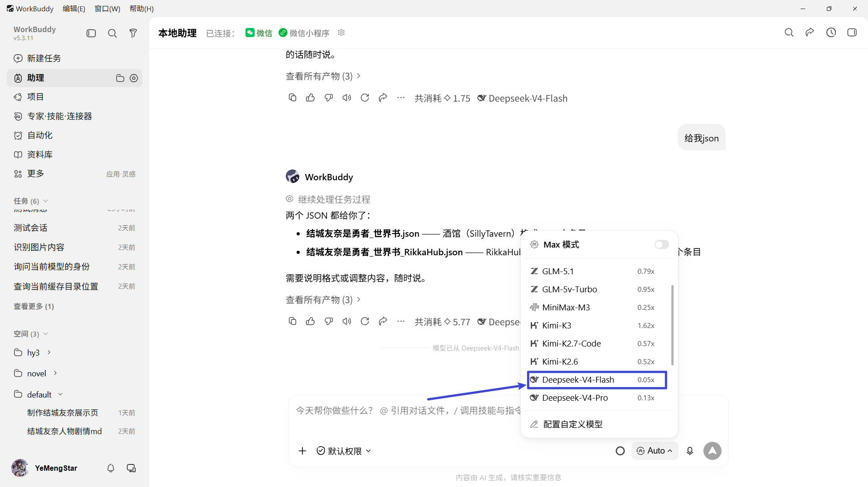
Task: Open connection settings gear beside 微信小程序
Action: pyautogui.click(x=341, y=33)
